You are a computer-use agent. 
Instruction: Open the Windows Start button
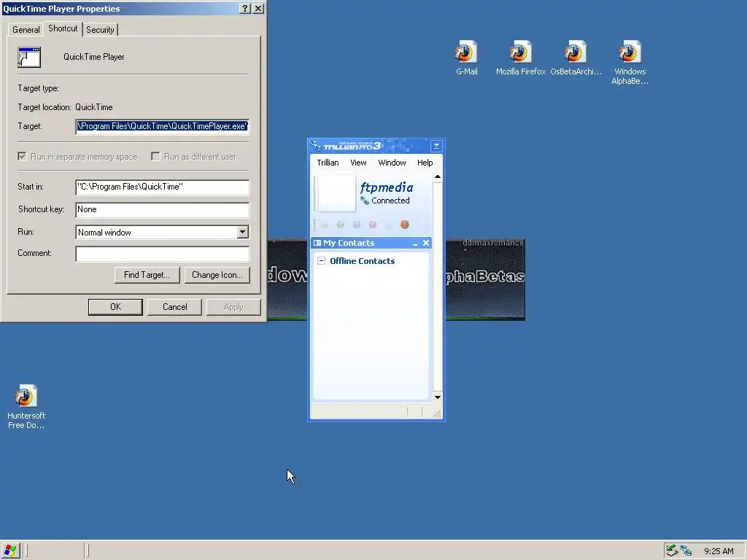[10, 551]
